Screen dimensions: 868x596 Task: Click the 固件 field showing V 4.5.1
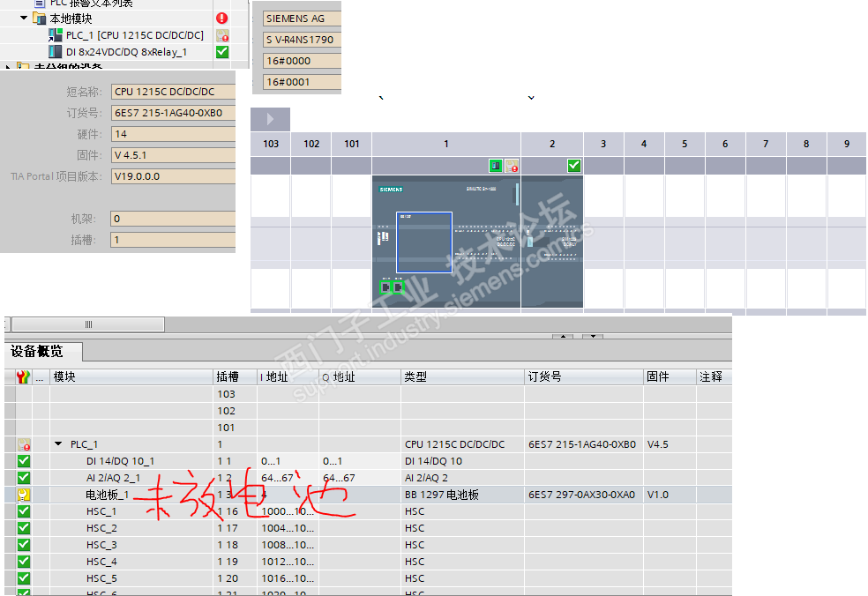[173, 155]
